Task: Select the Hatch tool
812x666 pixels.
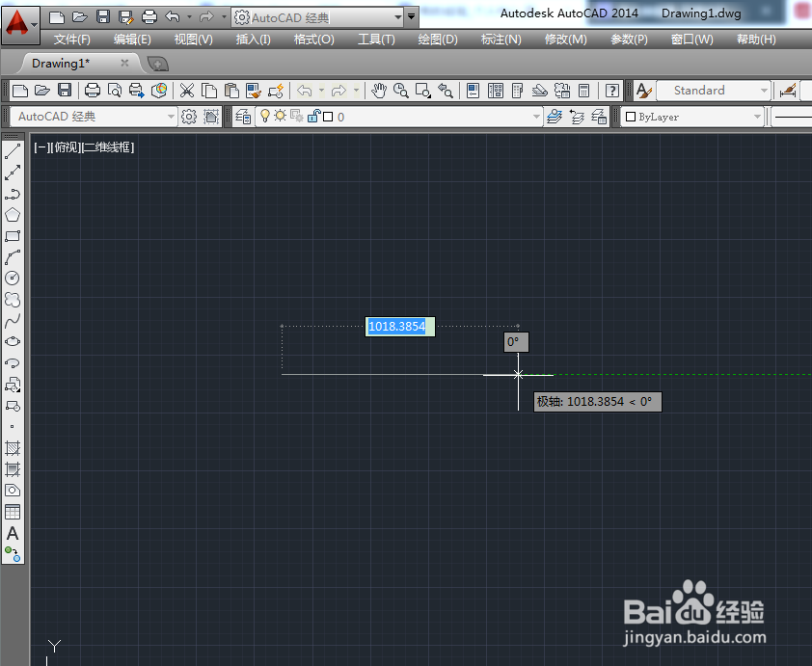Action: coord(13,448)
